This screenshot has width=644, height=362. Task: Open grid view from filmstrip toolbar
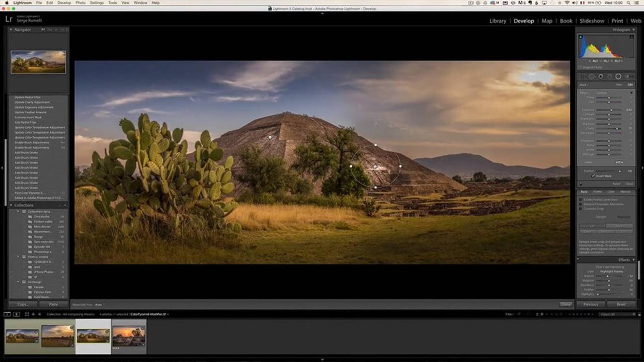point(27,314)
